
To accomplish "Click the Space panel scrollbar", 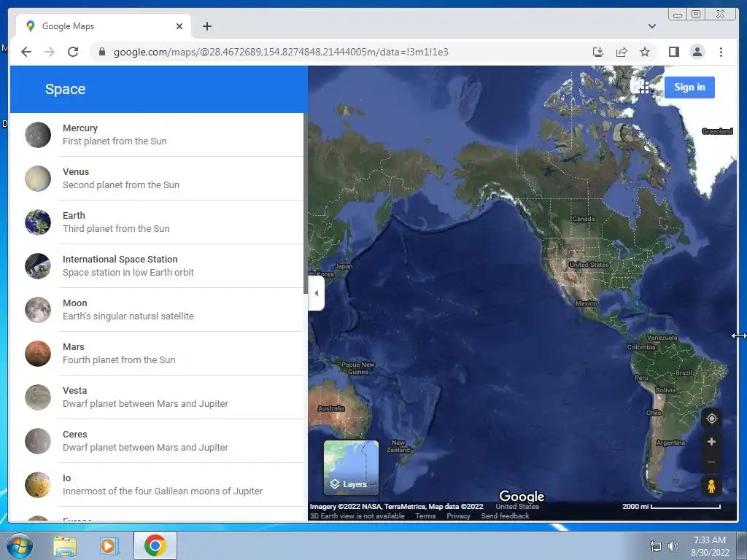I will pyautogui.click(x=306, y=203).
